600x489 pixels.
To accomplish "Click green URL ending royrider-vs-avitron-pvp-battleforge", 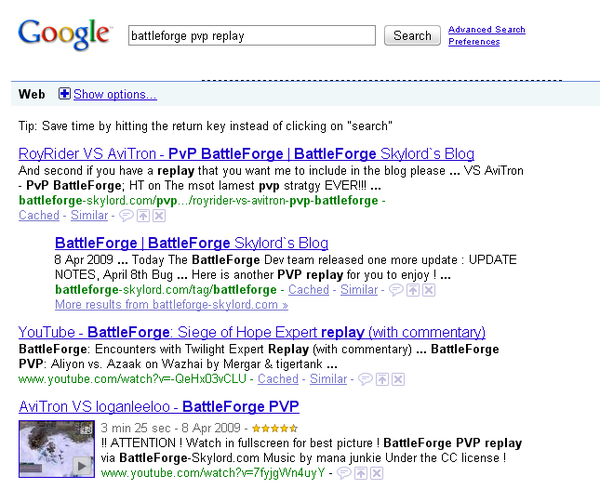I will (198, 200).
